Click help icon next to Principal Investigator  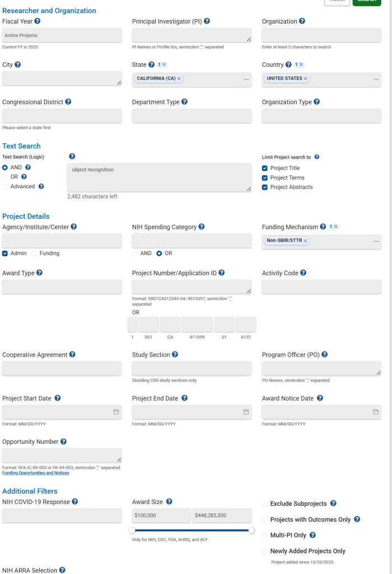pyautogui.click(x=207, y=21)
